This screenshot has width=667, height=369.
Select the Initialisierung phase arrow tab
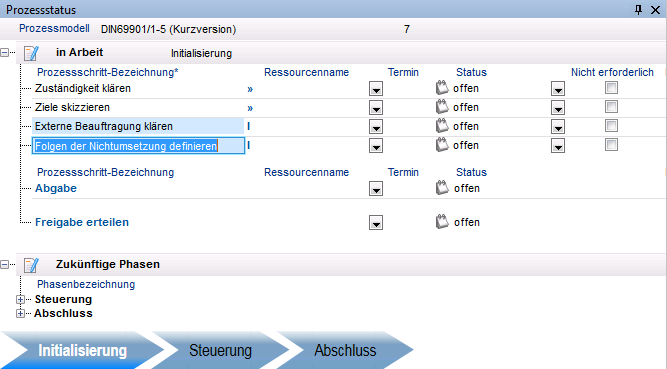83,350
